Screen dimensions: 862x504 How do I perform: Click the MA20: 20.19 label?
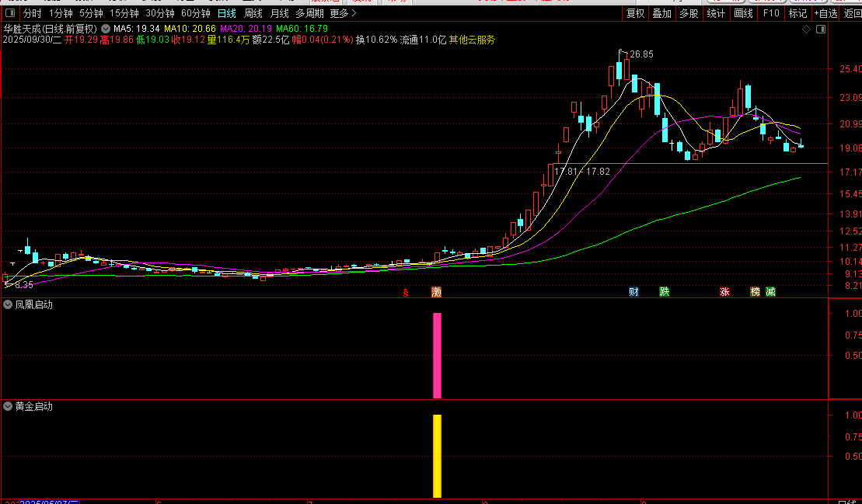click(246, 29)
